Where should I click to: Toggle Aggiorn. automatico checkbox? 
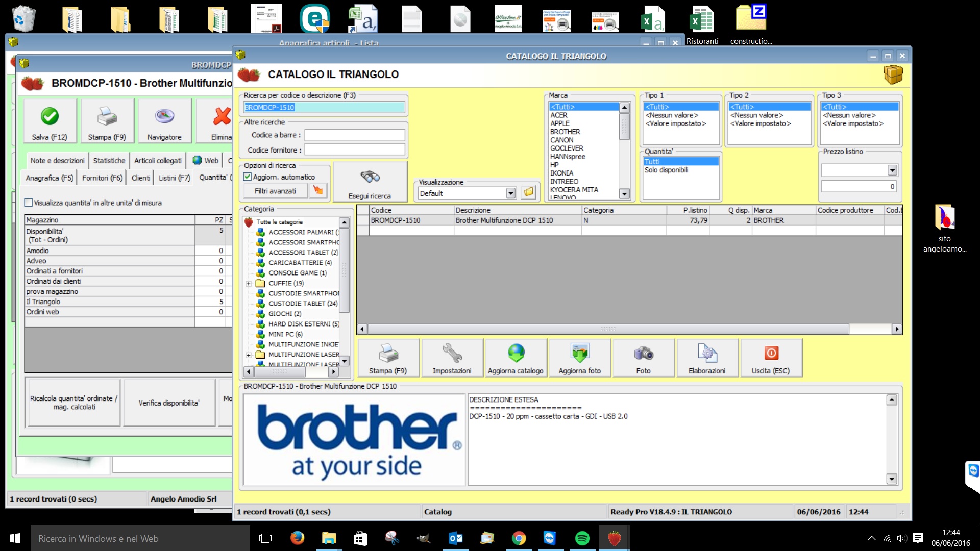tap(248, 177)
